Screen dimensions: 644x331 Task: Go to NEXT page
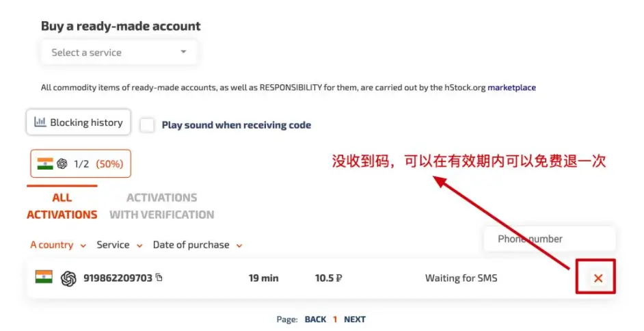(355, 319)
